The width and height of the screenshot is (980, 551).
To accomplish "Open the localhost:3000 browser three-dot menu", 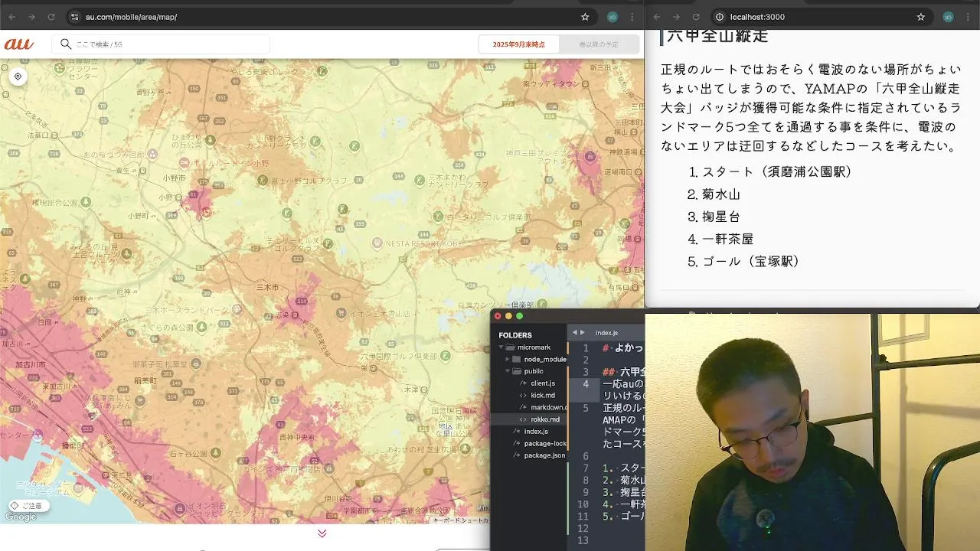I will 969,17.
